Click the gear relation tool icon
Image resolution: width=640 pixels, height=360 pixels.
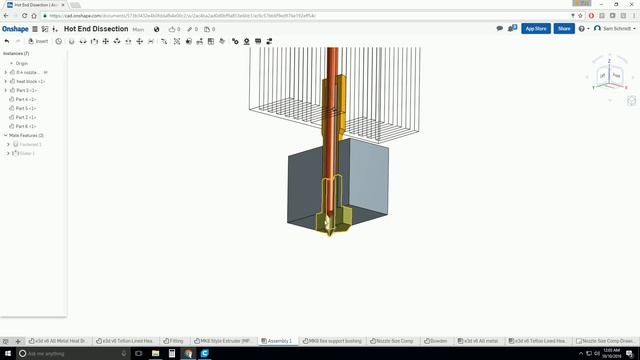click(x=235, y=41)
